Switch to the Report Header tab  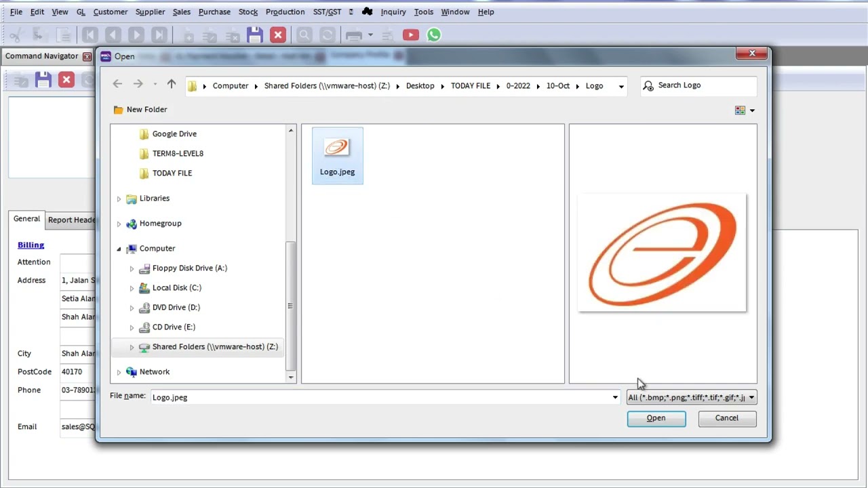71,220
